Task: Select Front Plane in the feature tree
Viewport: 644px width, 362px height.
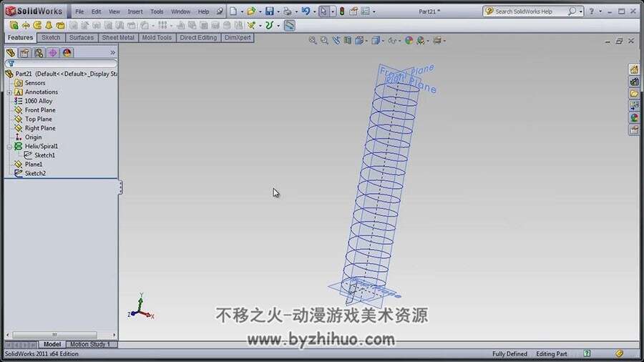Action: [x=40, y=110]
